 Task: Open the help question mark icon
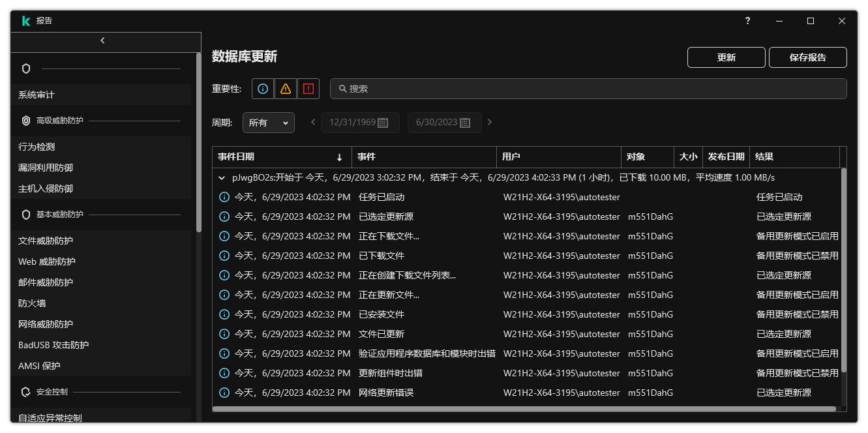click(x=747, y=21)
